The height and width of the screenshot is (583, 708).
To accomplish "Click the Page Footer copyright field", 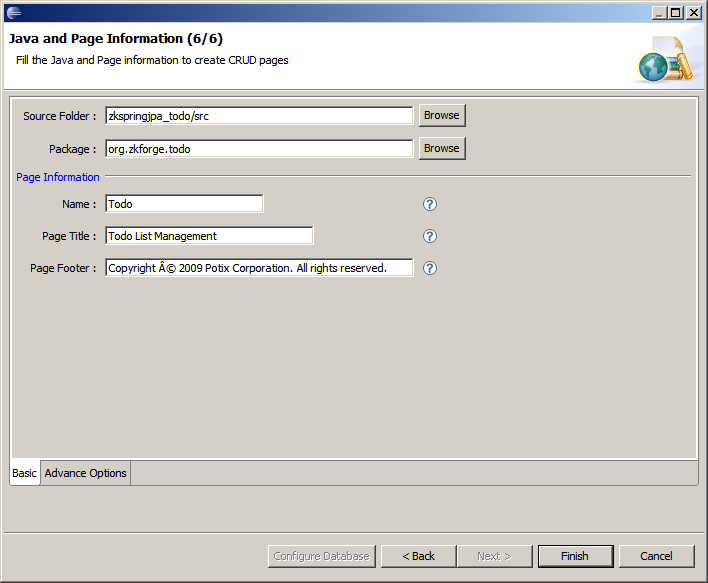I will [x=258, y=268].
